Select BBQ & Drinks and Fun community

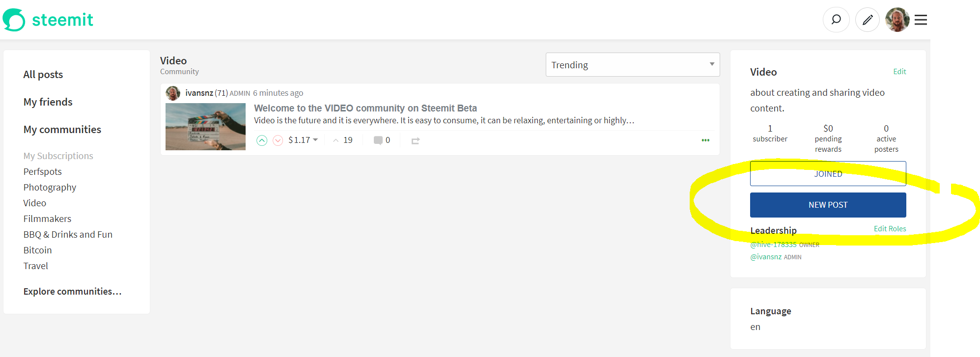tap(68, 235)
